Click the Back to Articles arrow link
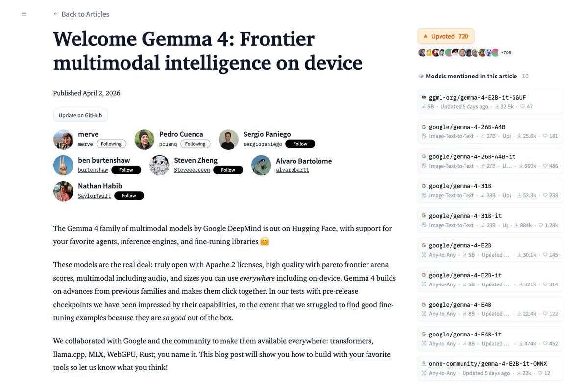 coord(81,14)
